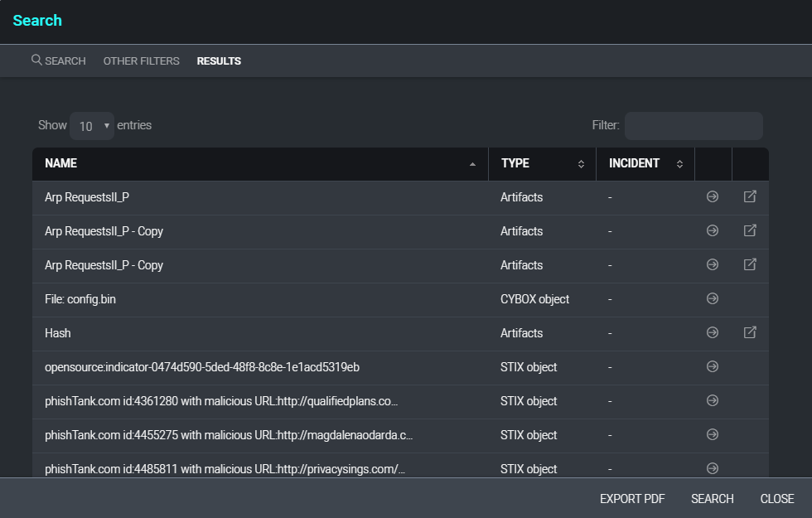Switch to the OTHER FILTERS tab
This screenshot has height=518, width=812.
[x=141, y=61]
